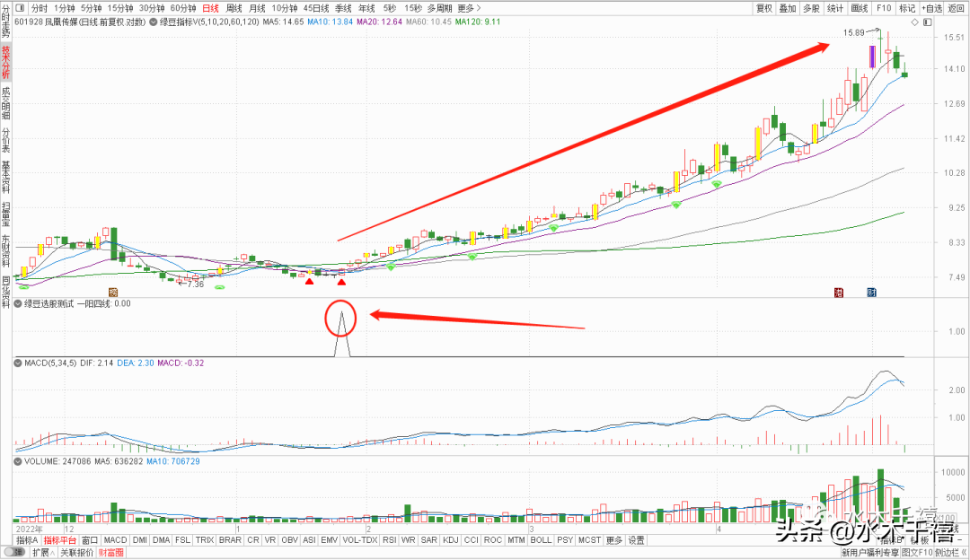
Task: Expand the 扩展 panel at the bottom
Action: [x=43, y=552]
